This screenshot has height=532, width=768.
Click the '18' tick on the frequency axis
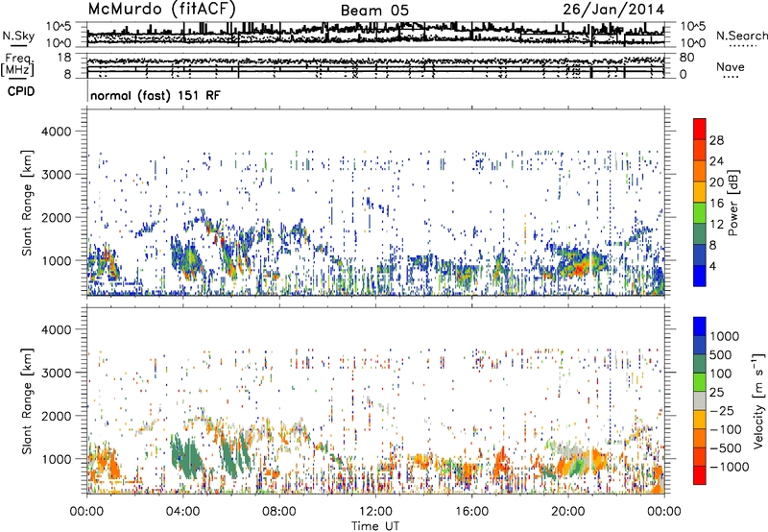[63, 58]
